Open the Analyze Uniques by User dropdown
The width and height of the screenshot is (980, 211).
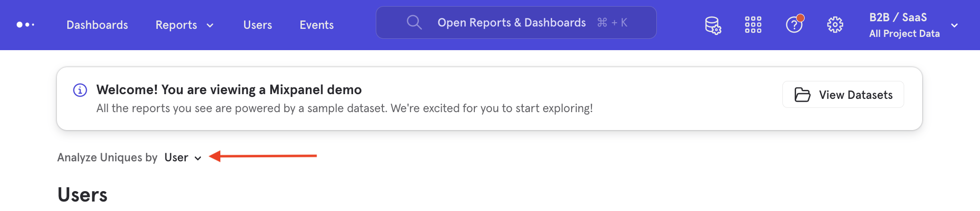[183, 158]
